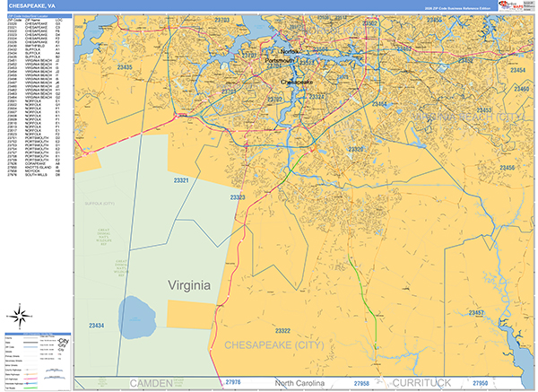The width and height of the screenshot is (538, 392).
Task: Click the large 'Virginia' state label
Action: [189, 285]
